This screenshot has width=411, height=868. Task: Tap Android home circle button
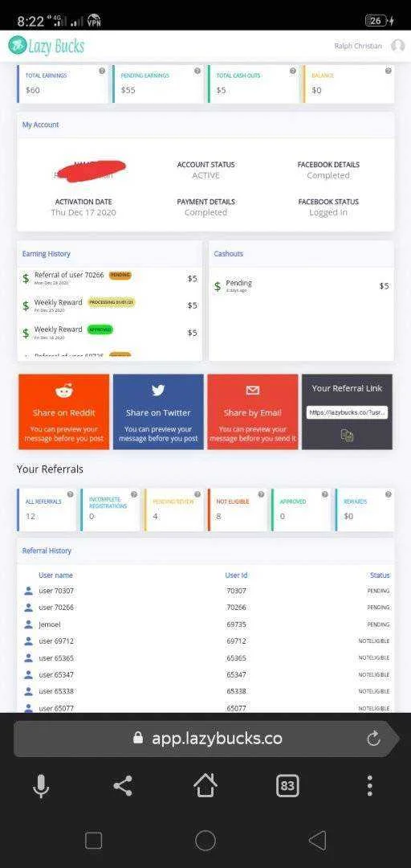(205, 841)
